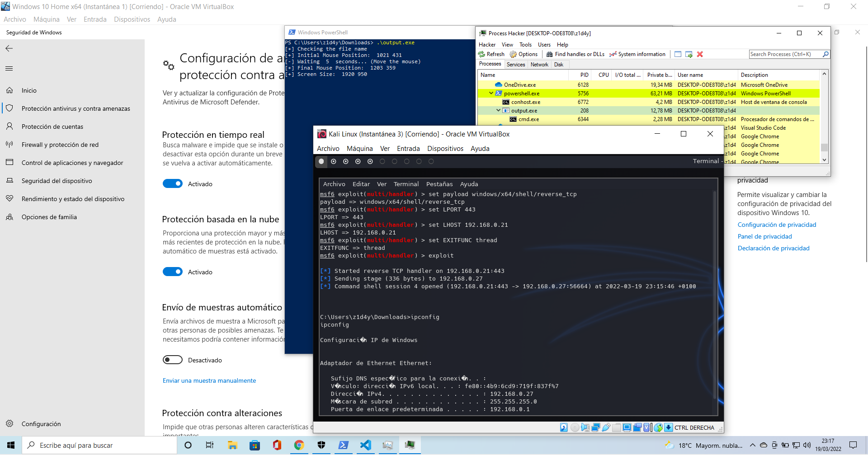Switch to the Services tab
The width and height of the screenshot is (868, 455).
tap(516, 65)
